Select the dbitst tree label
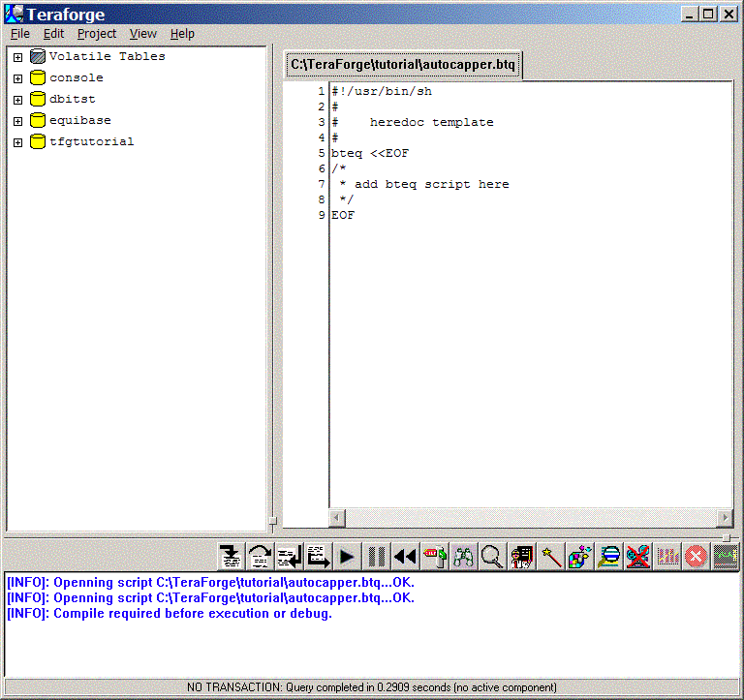Image resolution: width=744 pixels, height=700 pixels. (73, 99)
